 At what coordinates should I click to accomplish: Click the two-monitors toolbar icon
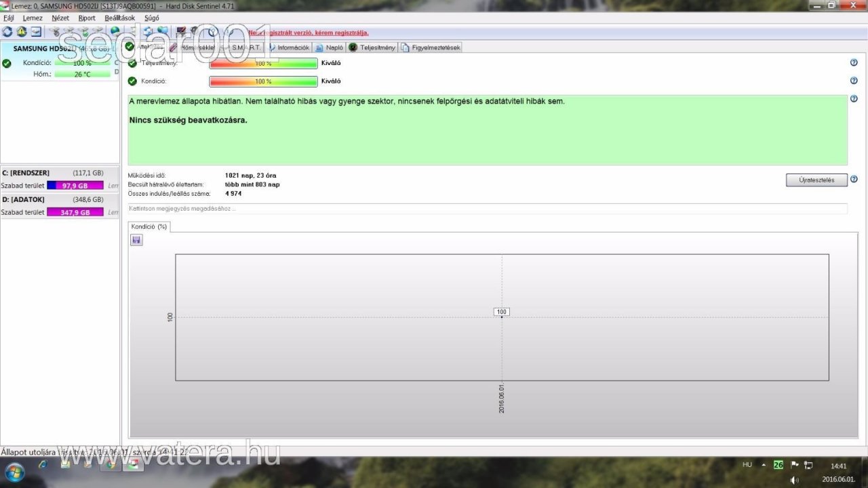tap(163, 31)
